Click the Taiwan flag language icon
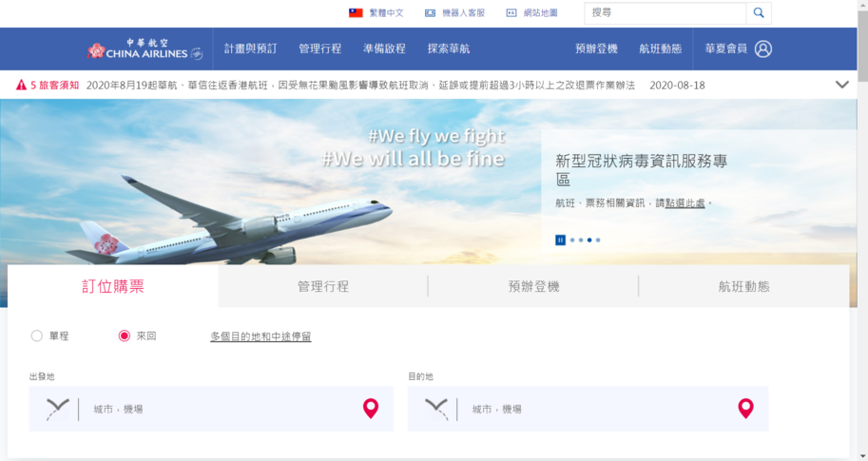 pyautogui.click(x=356, y=12)
